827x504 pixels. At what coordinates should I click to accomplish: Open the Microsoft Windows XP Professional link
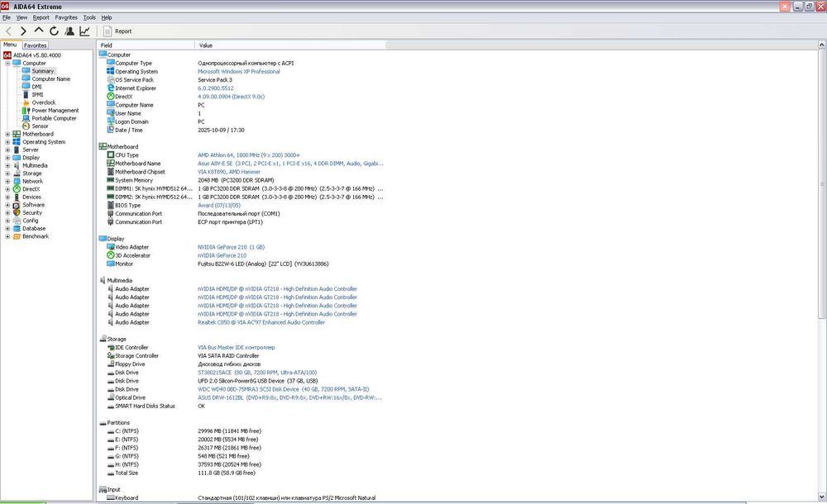(238, 72)
